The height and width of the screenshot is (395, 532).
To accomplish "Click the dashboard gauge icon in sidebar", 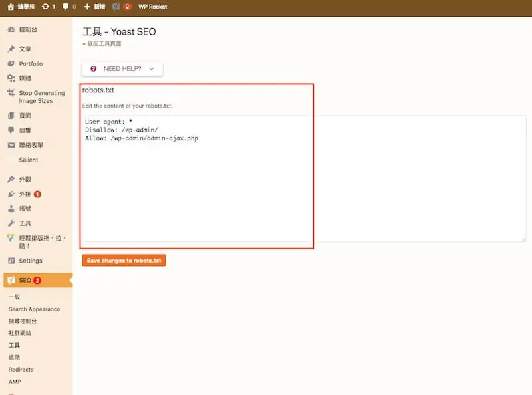I will 11,29.
